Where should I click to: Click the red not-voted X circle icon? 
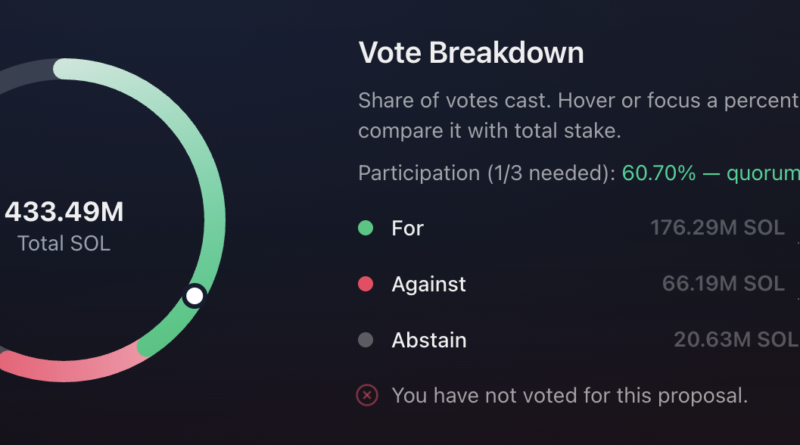(x=367, y=395)
